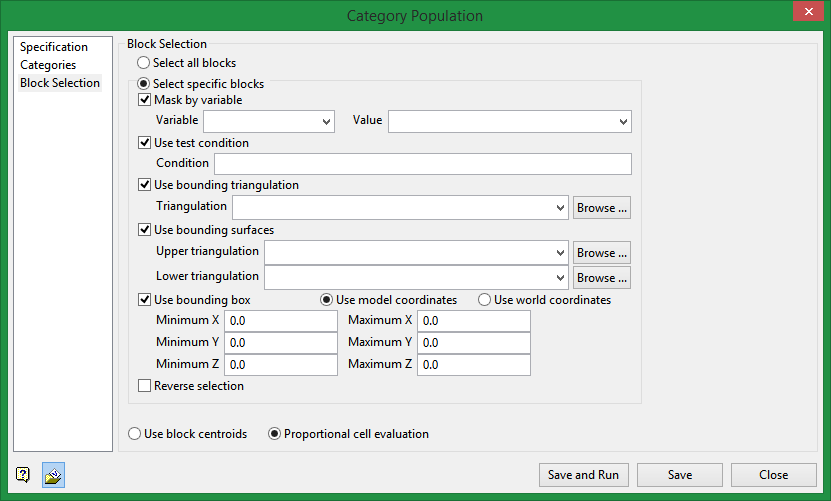The image size is (831, 501).
Task: Uncheck Mask by variable
Action: pyautogui.click(x=145, y=100)
